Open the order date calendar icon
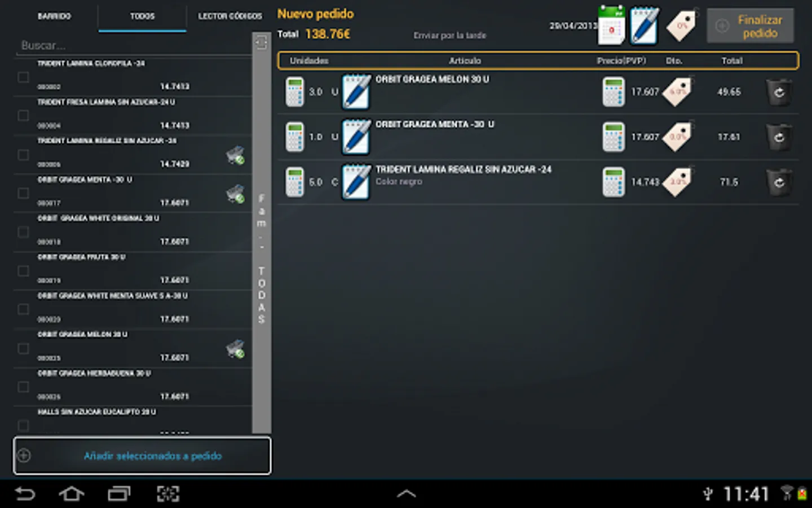 tap(612, 25)
